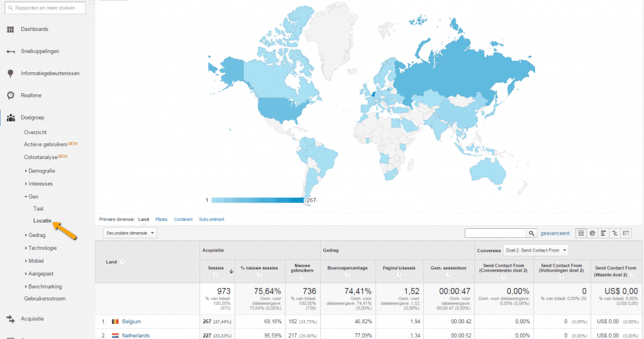Open Gebruikersstroom report
This screenshot has height=339, width=644.
[45, 299]
